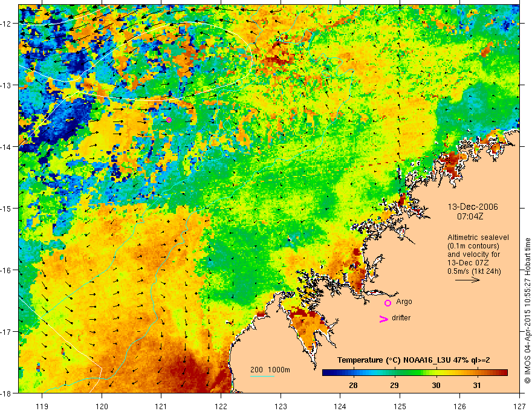Click the latitude axis label '-17'

pyautogui.click(x=7, y=332)
